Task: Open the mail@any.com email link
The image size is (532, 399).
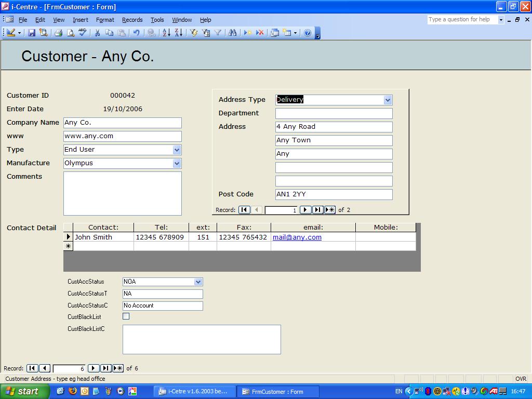Action: coord(297,237)
